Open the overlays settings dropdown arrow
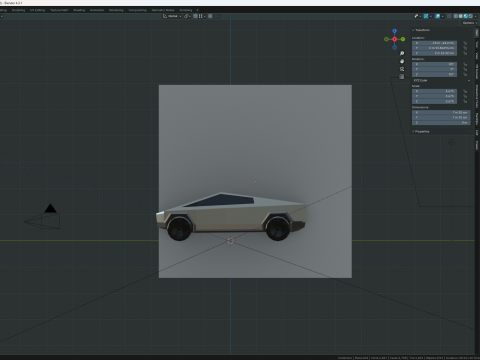Viewport: 480px width, 360px height. (442, 16)
